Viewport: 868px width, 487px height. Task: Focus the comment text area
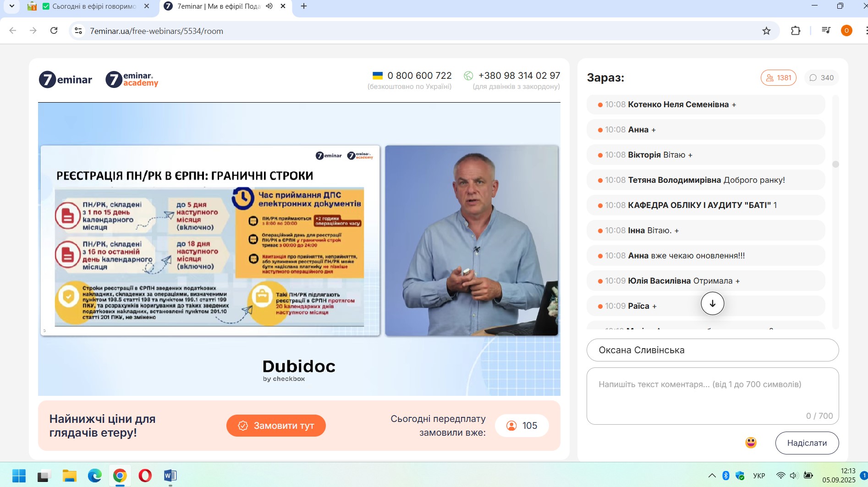(713, 396)
